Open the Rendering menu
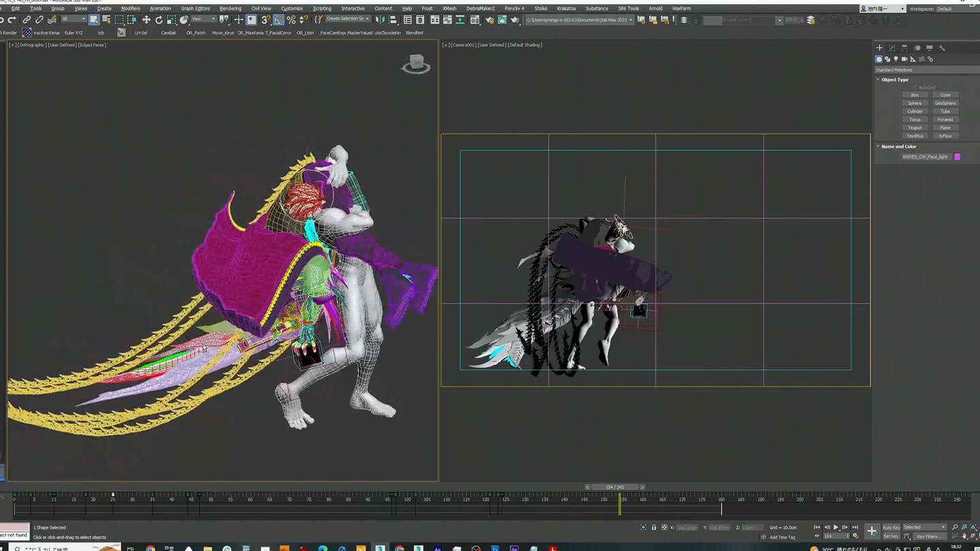Image resolution: width=980 pixels, height=551 pixels. 230,9
